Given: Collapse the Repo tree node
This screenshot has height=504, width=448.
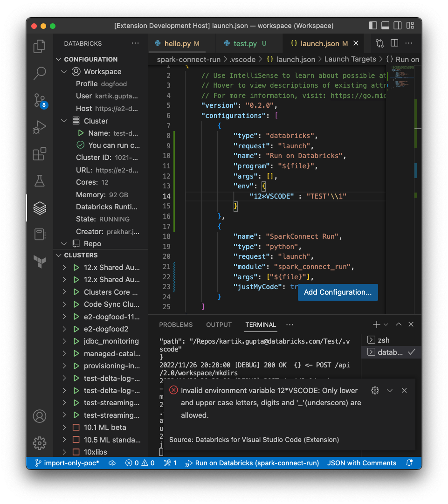Looking at the screenshot, I should pyautogui.click(x=64, y=244).
